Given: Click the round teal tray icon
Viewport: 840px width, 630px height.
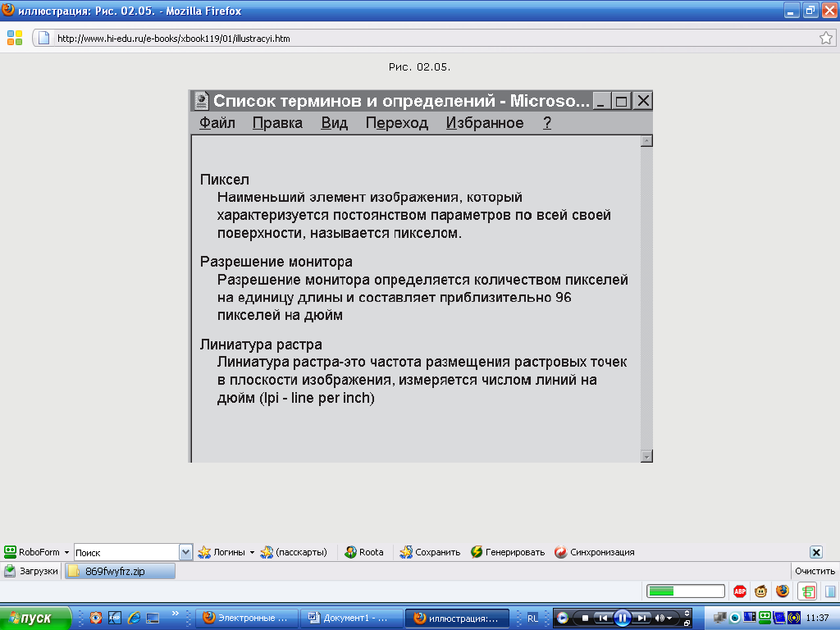Looking at the screenshot, I should pyautogui.click(x=735, y=619).
